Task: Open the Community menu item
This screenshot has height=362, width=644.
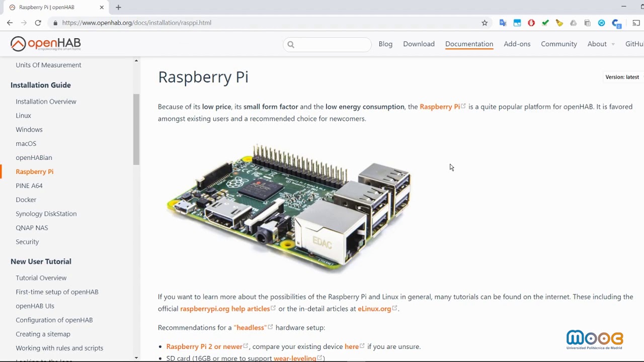Action: coord(559,44)
